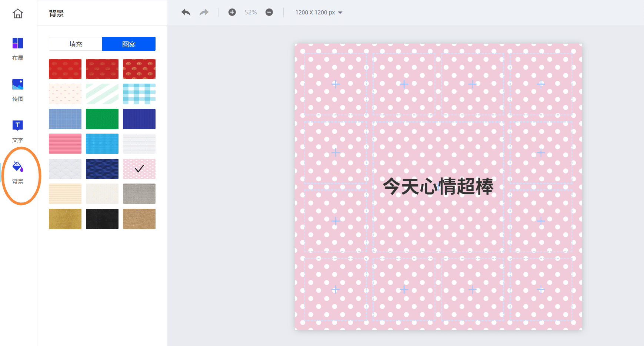Open the 布局 layout panel
This screenshot has height=346, width=644.
pyautogui.click(x=18, y=49)
